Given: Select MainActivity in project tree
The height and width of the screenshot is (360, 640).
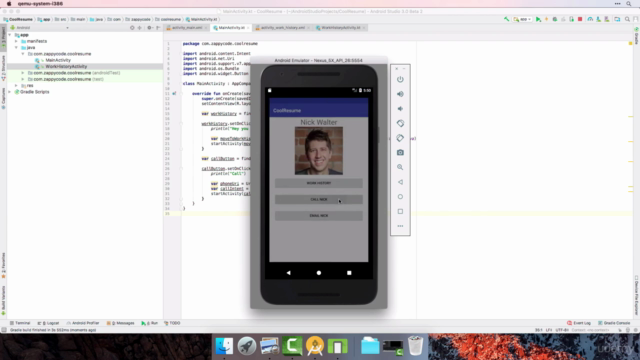Looking at the screenshot, I should (58, 60).
